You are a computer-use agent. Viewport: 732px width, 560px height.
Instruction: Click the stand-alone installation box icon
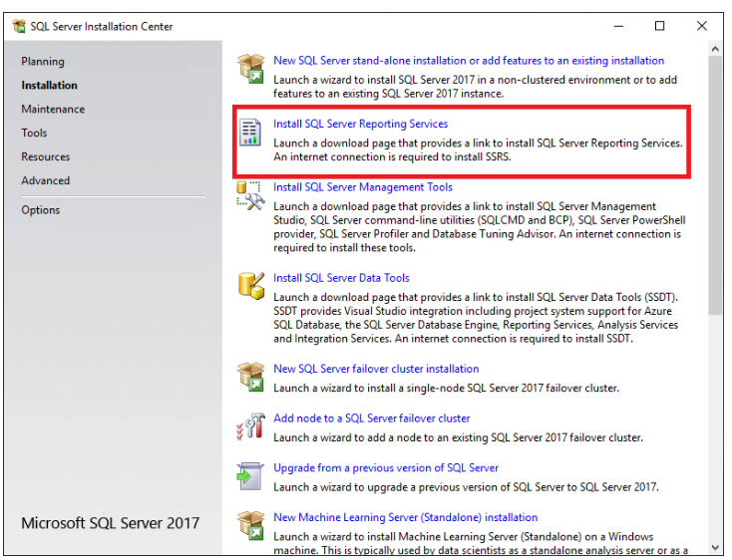[x=250, y=68]
